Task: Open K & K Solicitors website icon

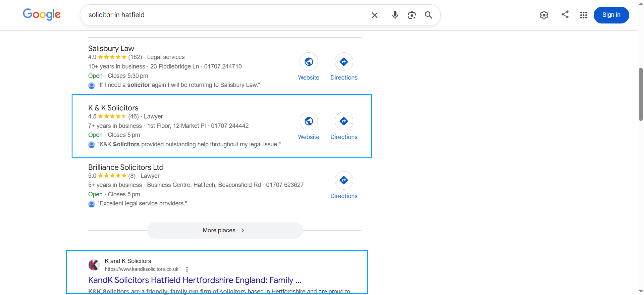Action: [x=309, y=121]
